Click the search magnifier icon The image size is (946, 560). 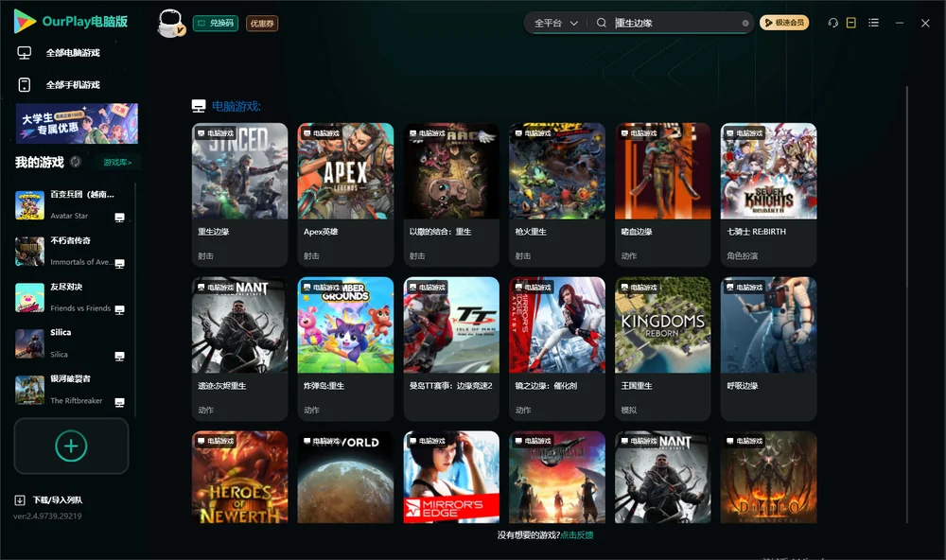[x=601, y=23]
